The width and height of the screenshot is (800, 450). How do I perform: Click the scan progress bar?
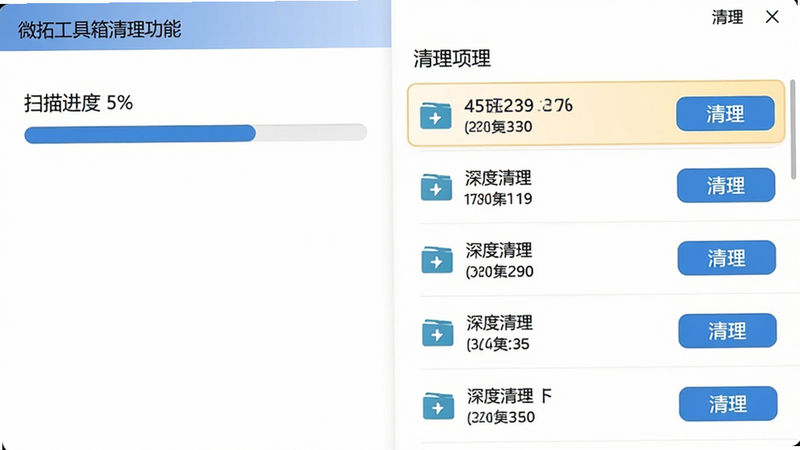(195, 134)
